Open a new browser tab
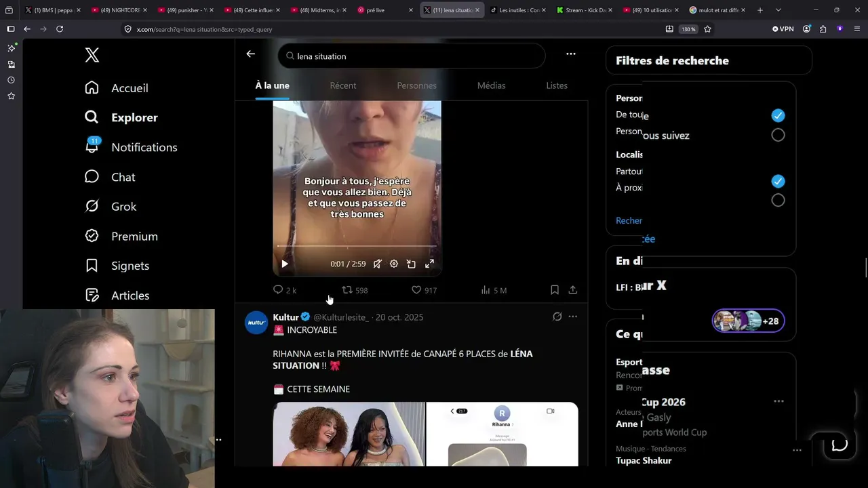 point(759,10)
